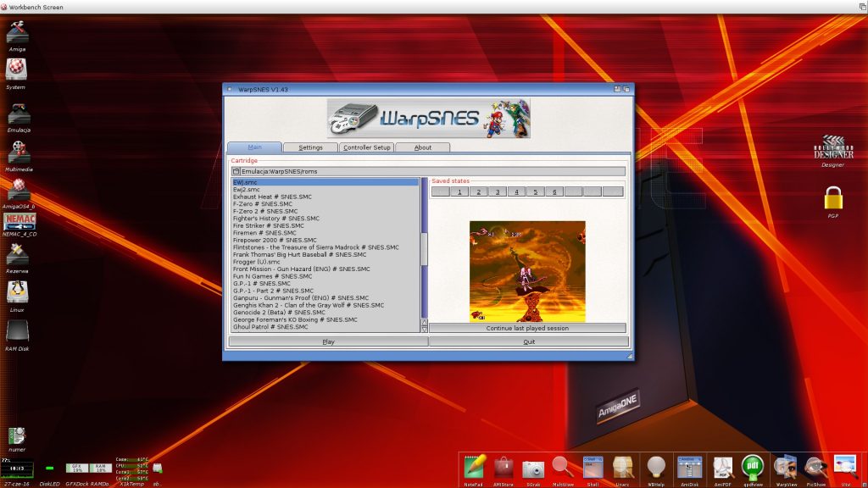This screenshot has height=488, width=868.
Task: Open the System drive icon
Action: [16, 70]
